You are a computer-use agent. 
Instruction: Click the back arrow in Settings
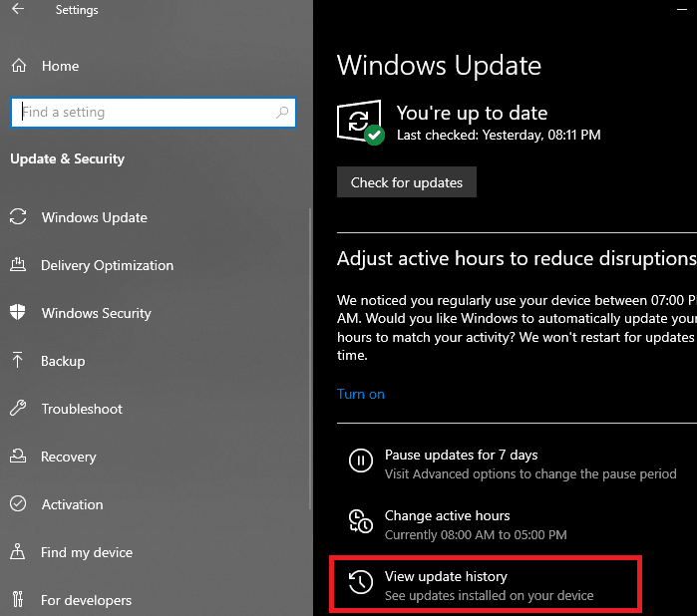tap(18, 9)
